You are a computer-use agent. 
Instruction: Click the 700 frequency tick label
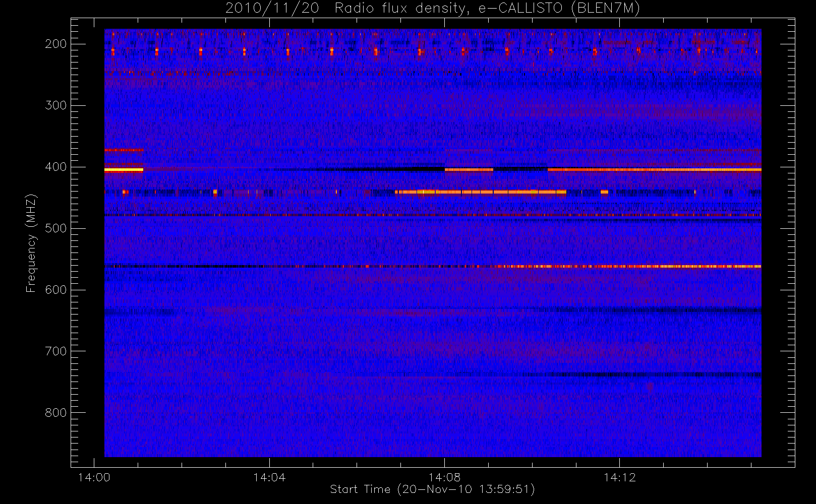pos(56,351)
